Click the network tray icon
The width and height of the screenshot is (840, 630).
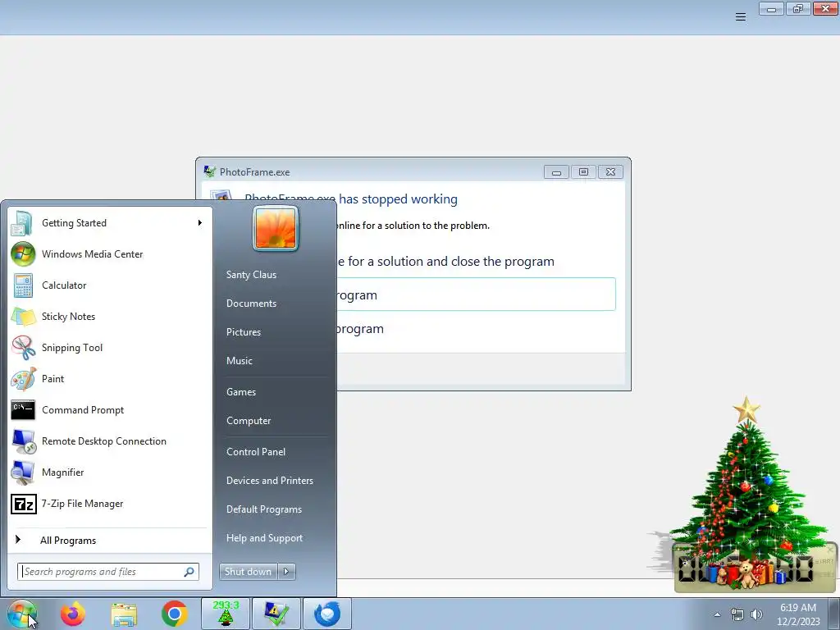[737, 614]
